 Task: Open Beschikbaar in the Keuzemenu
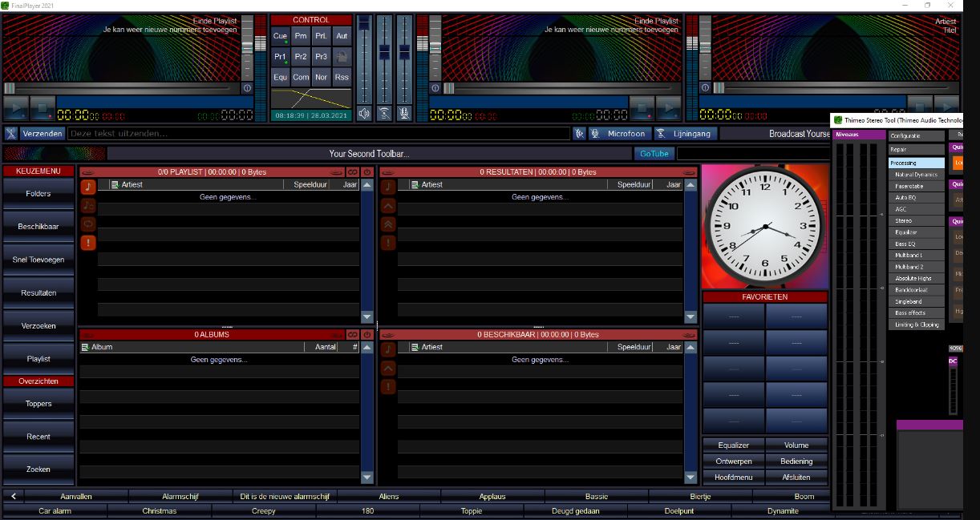tap(38, 227)
